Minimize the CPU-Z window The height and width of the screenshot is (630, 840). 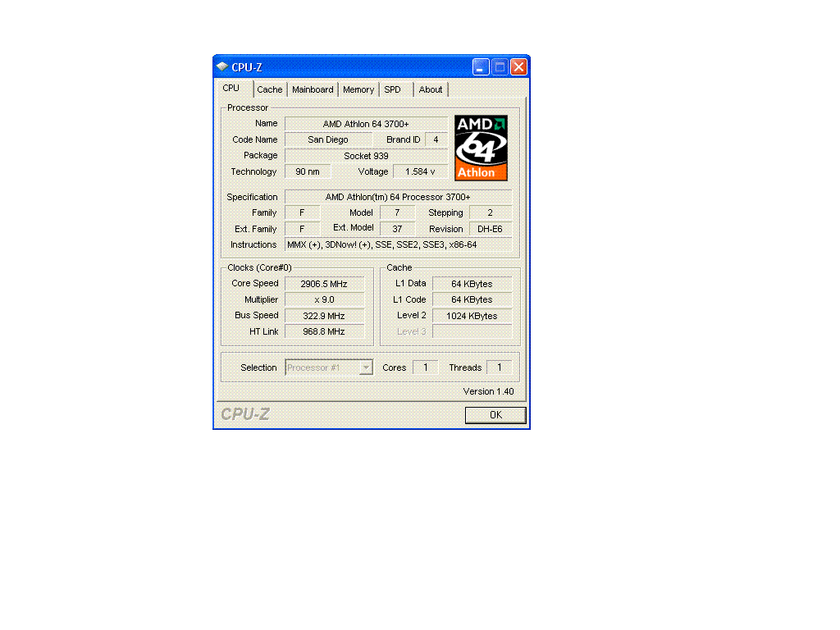coord(481,67)
